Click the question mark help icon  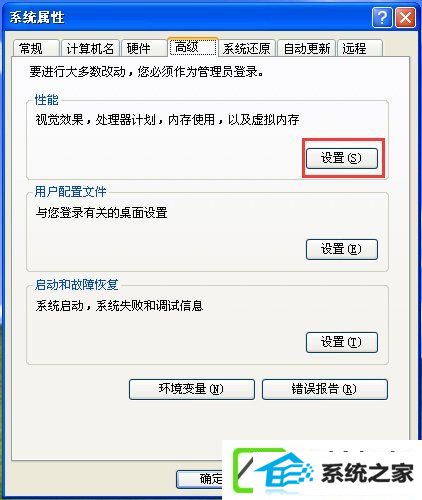(382, 17)
